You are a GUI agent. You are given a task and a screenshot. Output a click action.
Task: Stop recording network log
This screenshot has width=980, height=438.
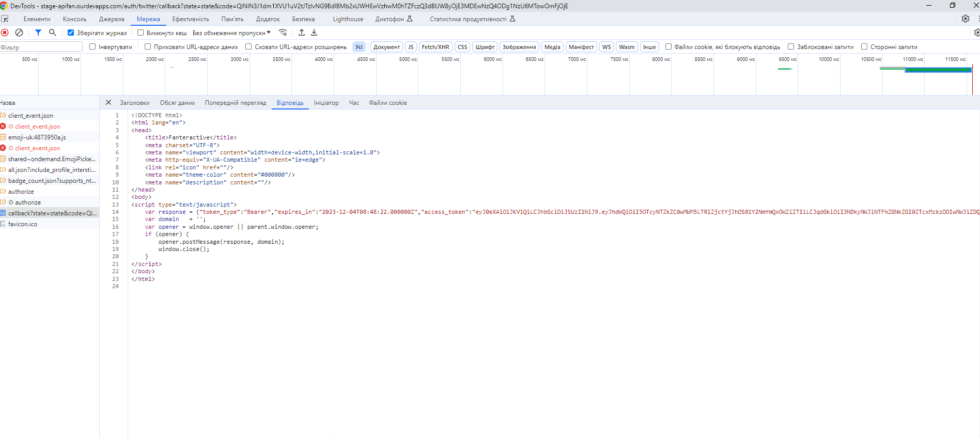(x=5, y=33)
